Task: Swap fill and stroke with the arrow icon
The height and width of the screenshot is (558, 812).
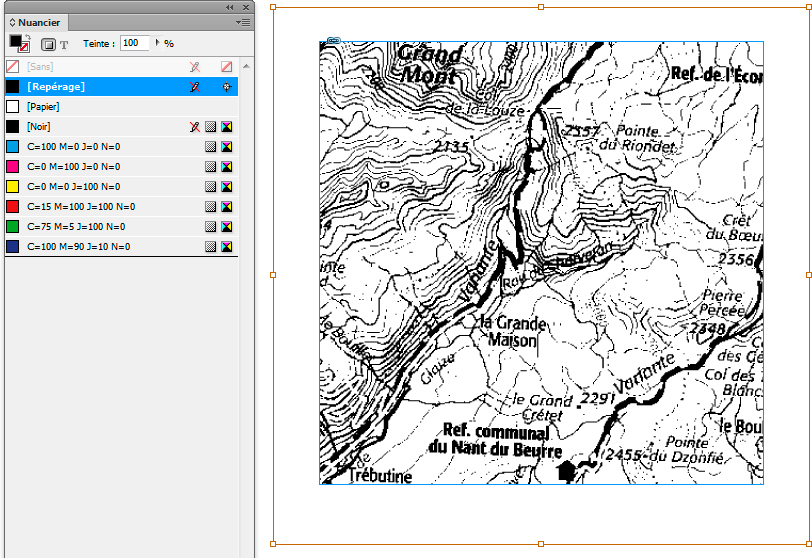Action: (x=28, y=37)
